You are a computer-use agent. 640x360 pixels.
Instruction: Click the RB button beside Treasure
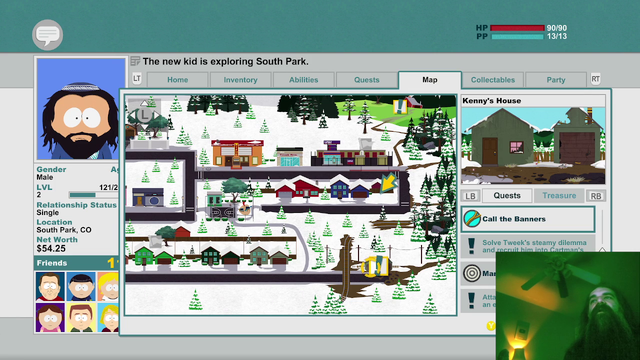[x=596, y=196]
